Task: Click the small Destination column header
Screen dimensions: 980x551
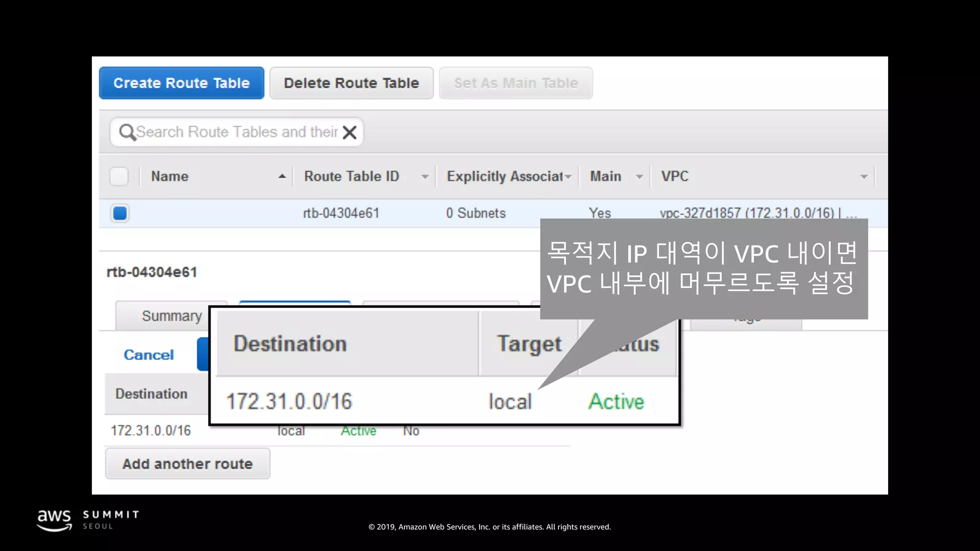Action: (x=151, y=394)
